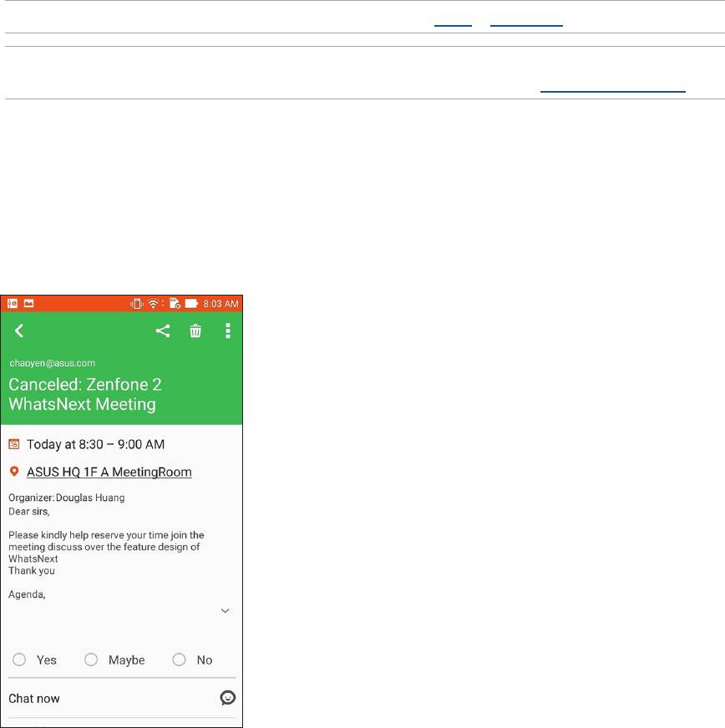This screenshot has height=728, width=725.
Task: Expand the meeting description with the chevron
Action: click(225, 611)
